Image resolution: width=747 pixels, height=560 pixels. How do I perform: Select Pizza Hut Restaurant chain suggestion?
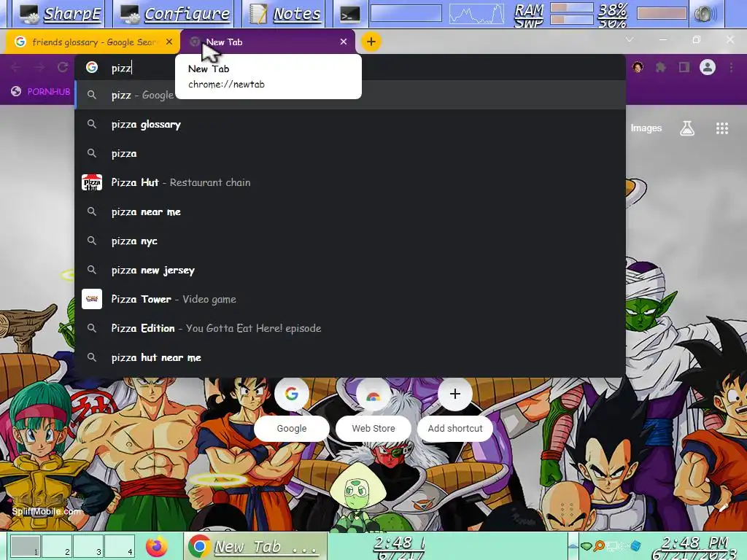click(x=350, y=182)
